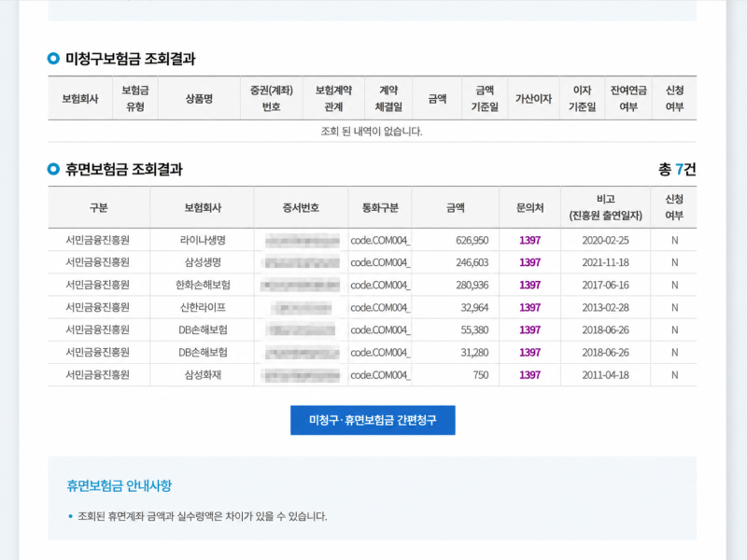Click the 서민금융진흥원 cell in 한화손해보험 row
Screen dimensions: 747x560
pos(98,285)
